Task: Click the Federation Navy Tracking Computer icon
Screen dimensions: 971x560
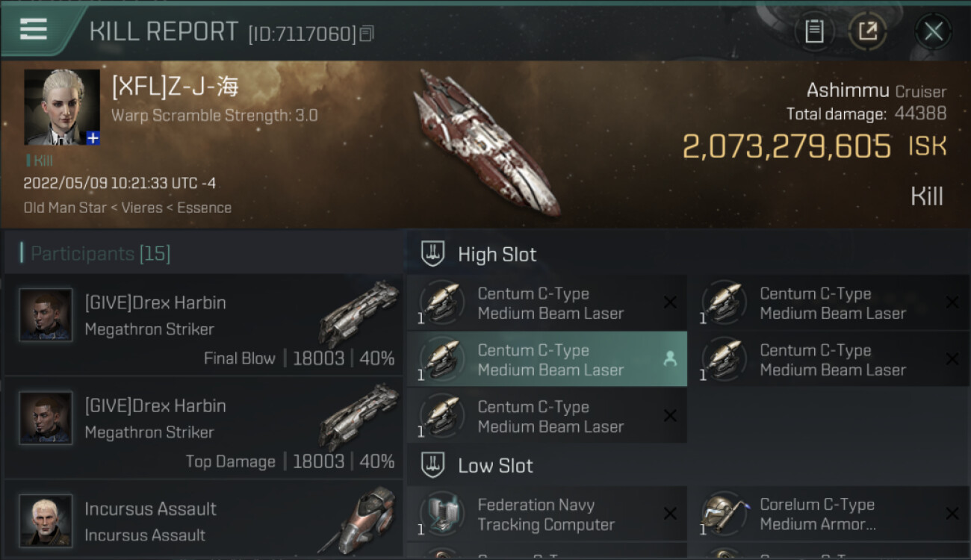Action: click(441, 514)
